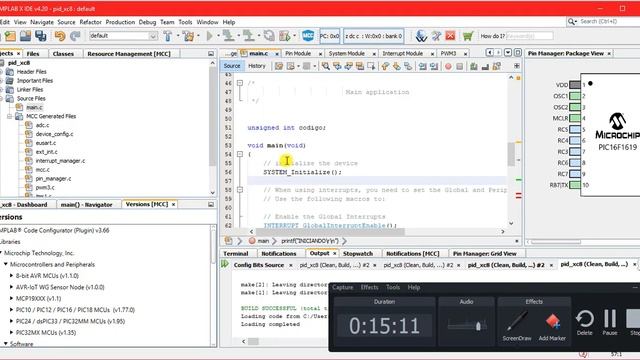This screenshot has height=360, width=640.
Task: Open eusart.c in the project tree
Action: click(x=45, y=143)
